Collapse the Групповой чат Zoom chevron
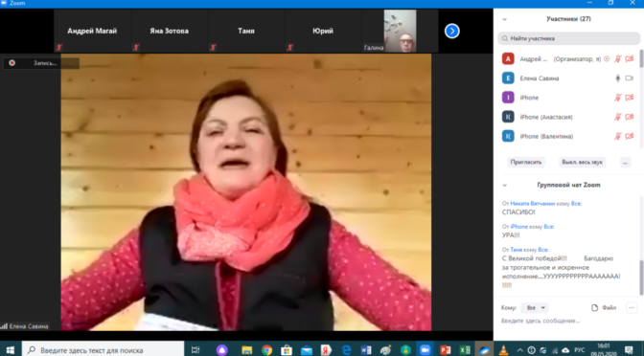 (504, 186)
